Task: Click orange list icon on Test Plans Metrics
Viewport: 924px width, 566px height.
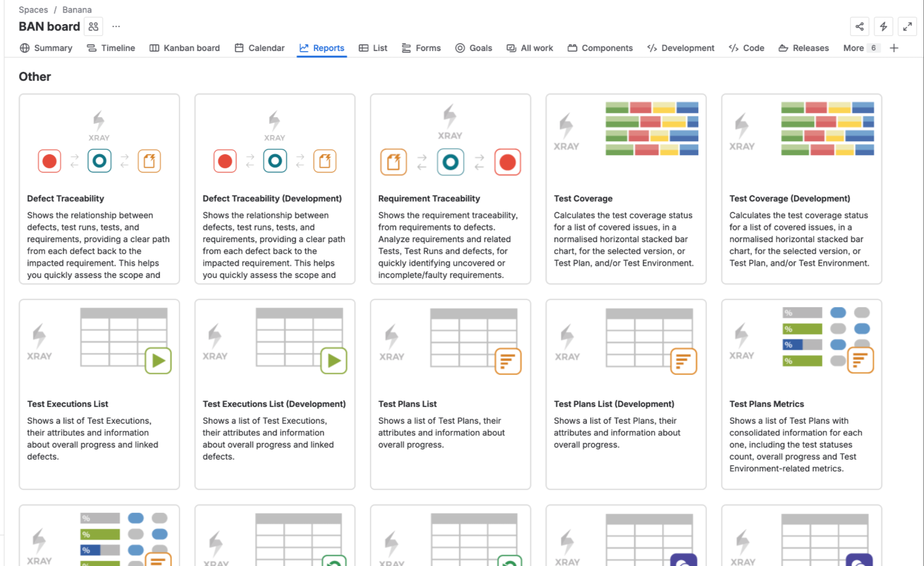Action: click(860, 360)
